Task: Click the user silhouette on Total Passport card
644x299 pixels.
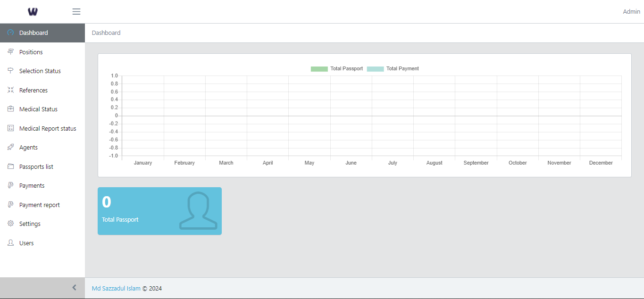Action: point(198,211)
